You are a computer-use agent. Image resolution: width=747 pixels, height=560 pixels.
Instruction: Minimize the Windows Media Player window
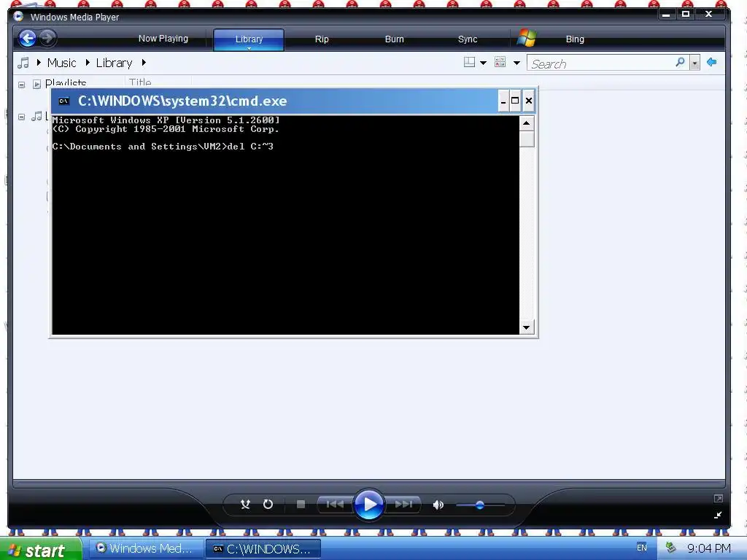coord(666,15)
